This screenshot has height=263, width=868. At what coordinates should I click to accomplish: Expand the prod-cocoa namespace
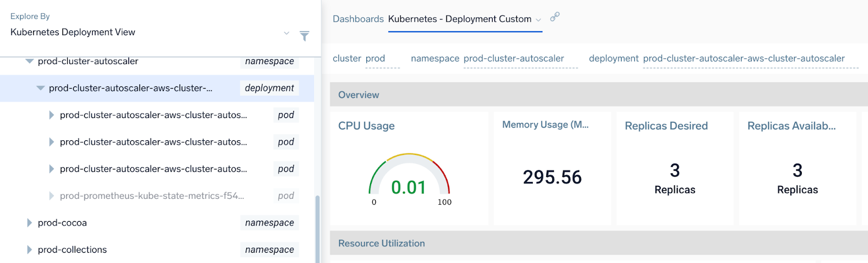30,223
